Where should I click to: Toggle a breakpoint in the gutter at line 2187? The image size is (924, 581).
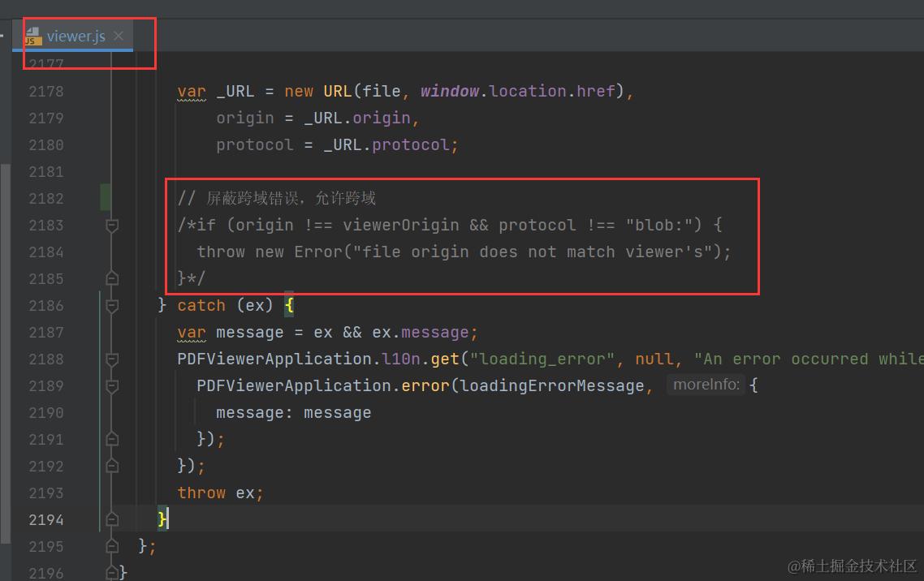(89, 332)
